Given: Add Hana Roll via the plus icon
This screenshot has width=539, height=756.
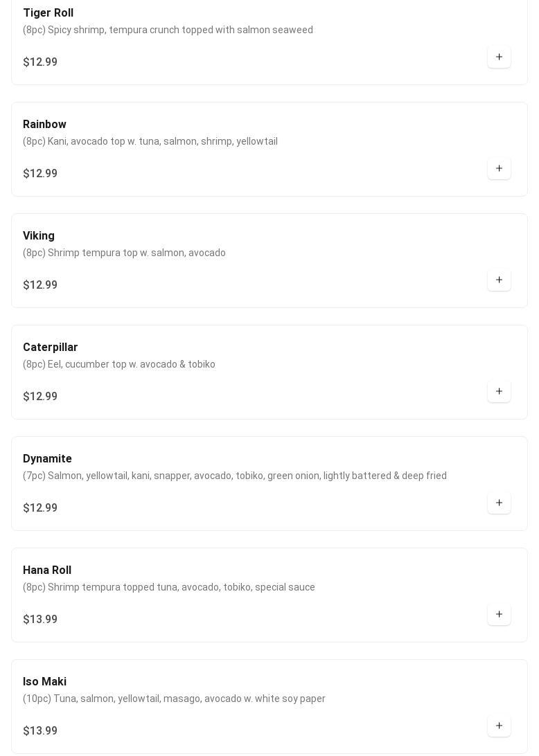Looking at the screenshot, I should point(499,614).
